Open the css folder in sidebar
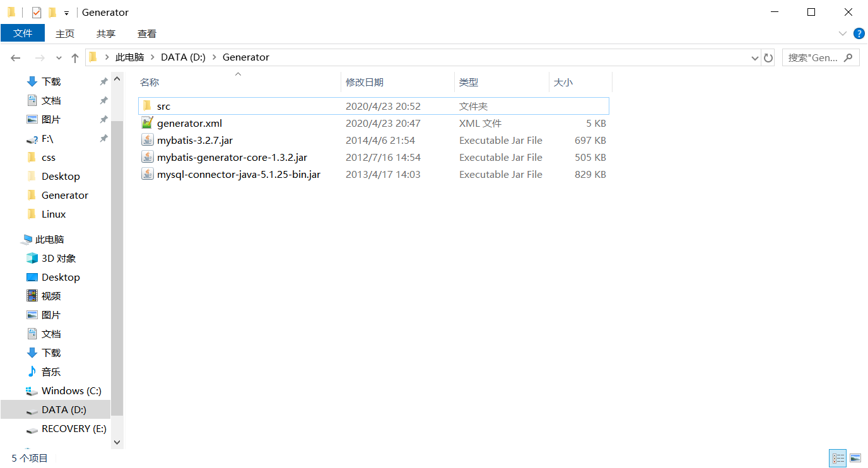 pyautogui.click(x=49, y=157)
